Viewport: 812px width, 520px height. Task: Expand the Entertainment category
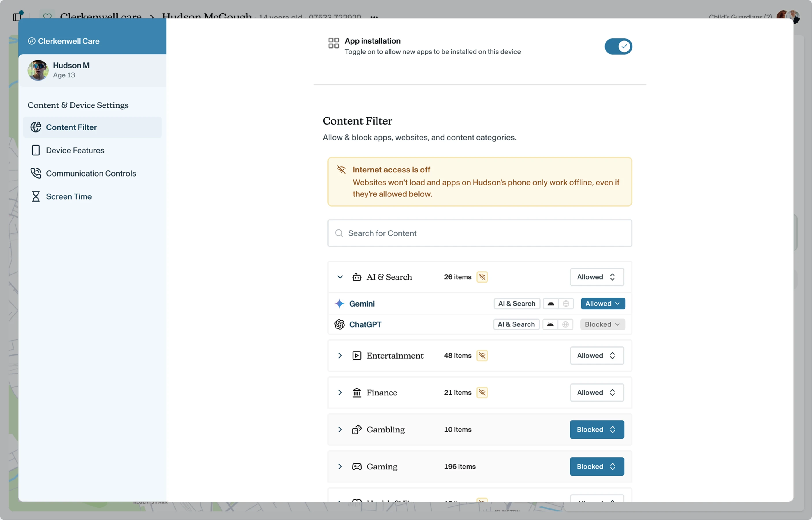[340, 356]
